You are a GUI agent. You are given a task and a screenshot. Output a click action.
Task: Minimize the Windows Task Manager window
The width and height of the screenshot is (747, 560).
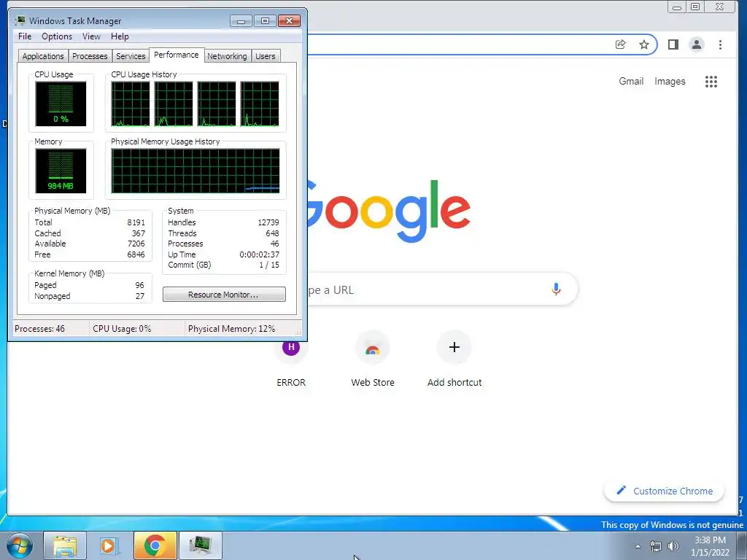(241, 21)
